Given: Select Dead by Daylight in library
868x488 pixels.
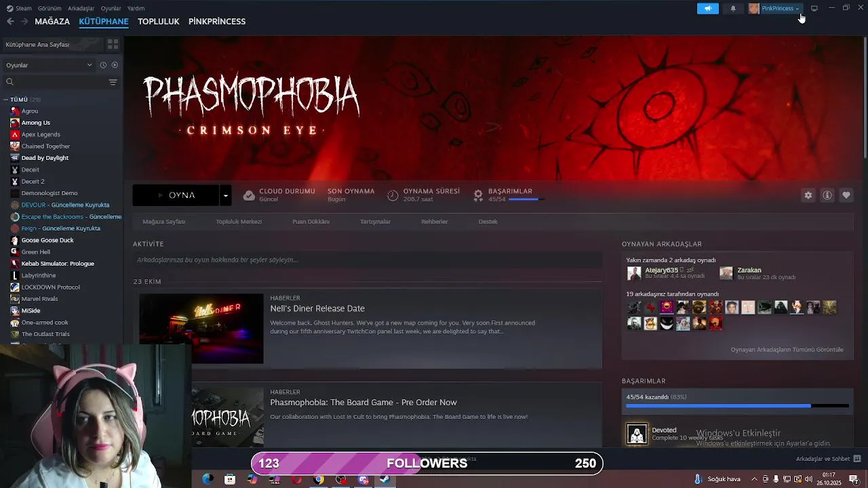Looking at the screenshot, I should pyautogui.click(x=45, y=158).
